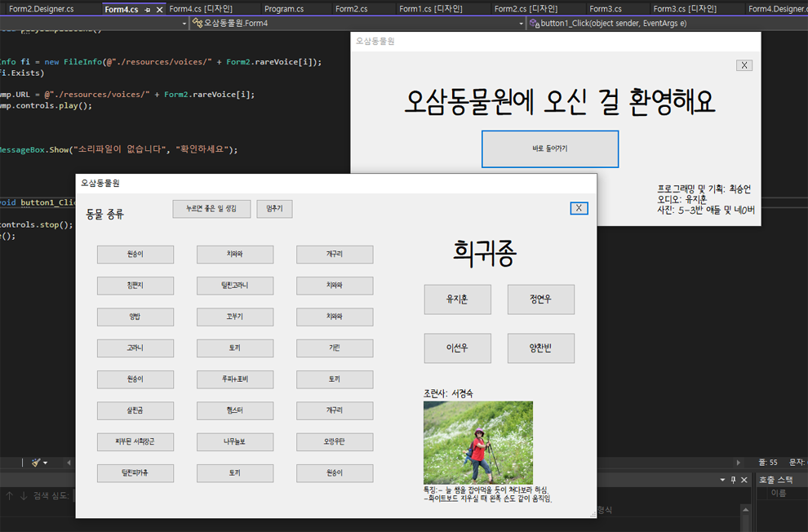Pin the bottom output panel
This screenshot has height=532, width=808.
click(x=733, y=480)
